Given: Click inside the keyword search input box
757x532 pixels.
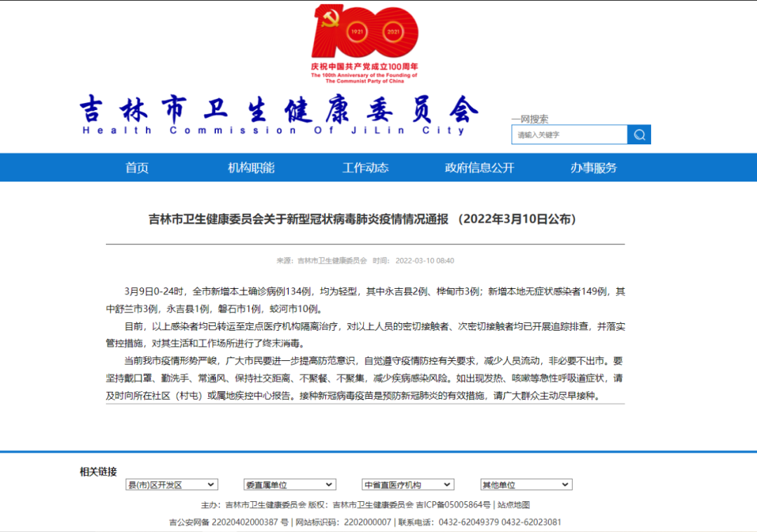Looking at the screenshot, I should pos(569,134).
